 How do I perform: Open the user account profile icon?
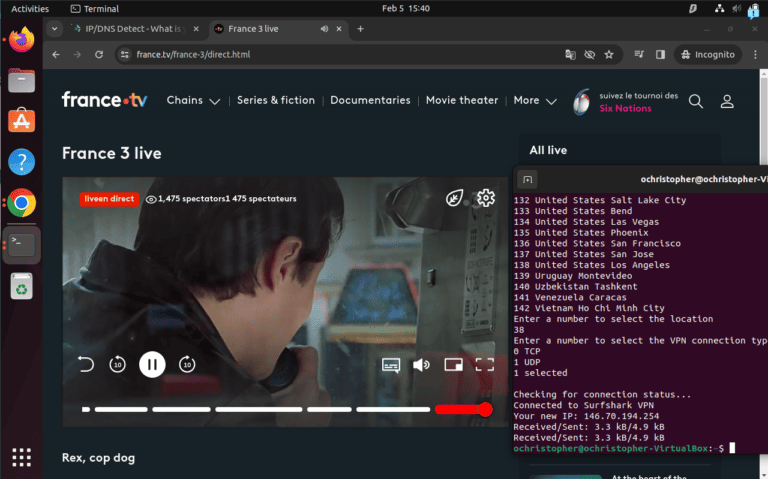coord(728,101)
